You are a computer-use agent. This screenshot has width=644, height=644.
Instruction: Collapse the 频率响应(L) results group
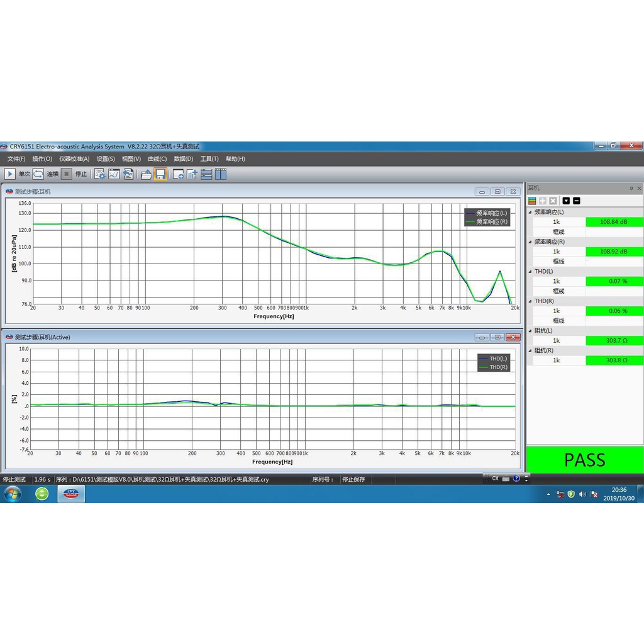click(530, 212)
